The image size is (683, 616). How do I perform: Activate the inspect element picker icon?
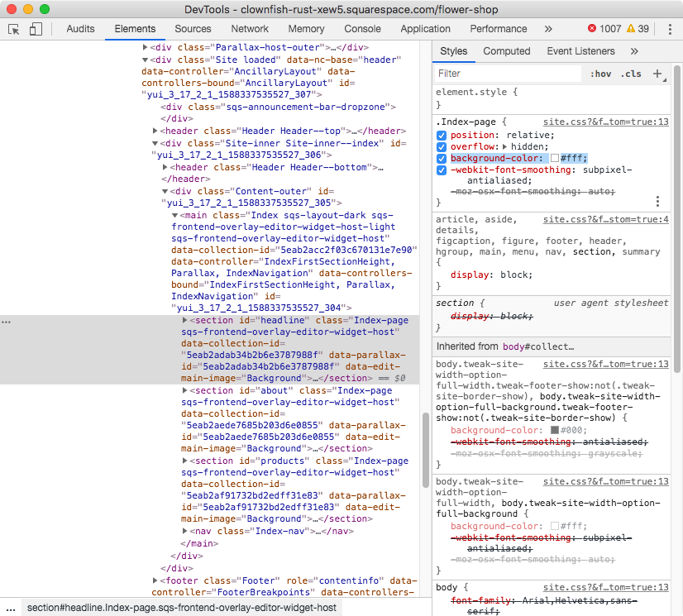[14, 29]
